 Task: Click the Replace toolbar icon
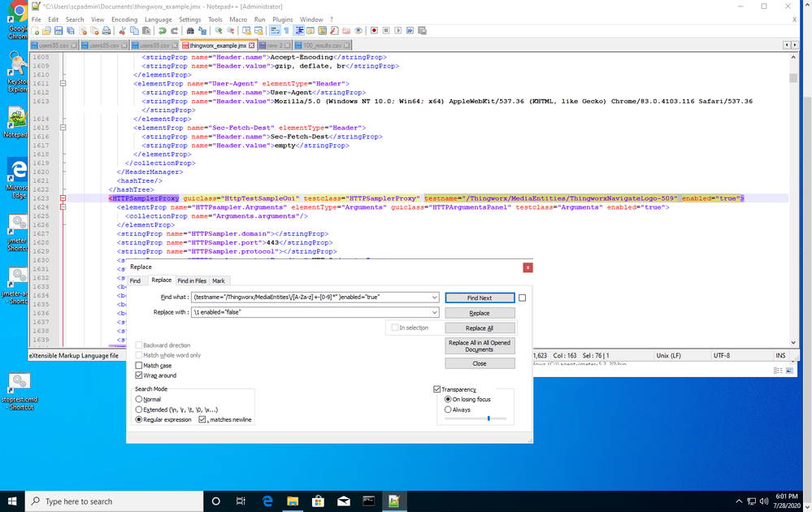pos(202,31)
